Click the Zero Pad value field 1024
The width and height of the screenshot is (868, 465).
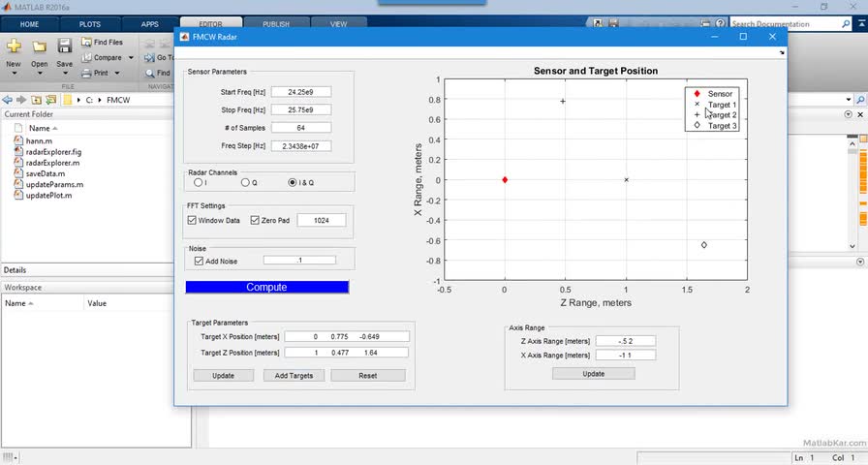coord(322,220)
